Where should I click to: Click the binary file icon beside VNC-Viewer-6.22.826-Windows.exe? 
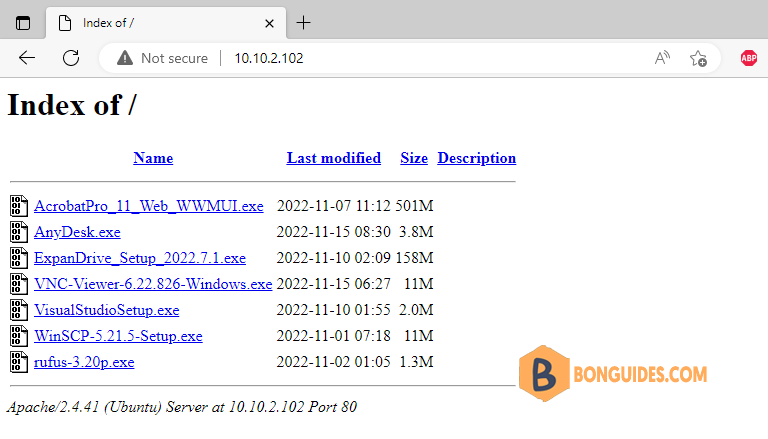19,284
